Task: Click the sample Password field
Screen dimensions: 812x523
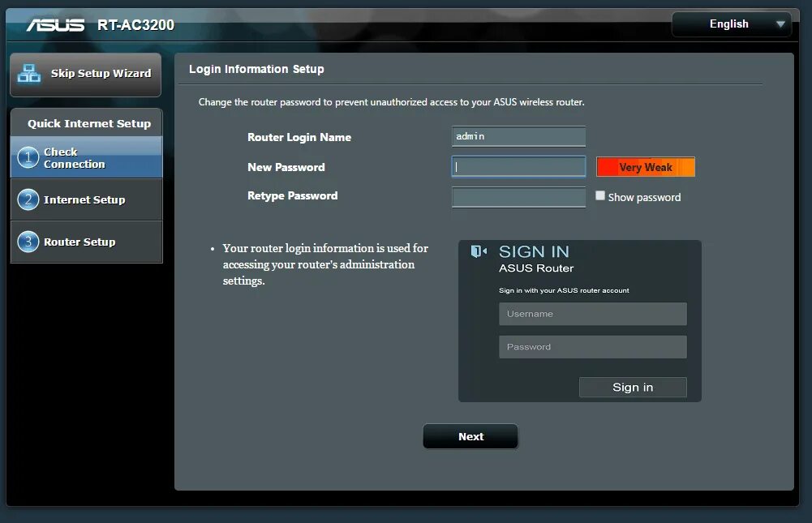Action: (593, 347)
